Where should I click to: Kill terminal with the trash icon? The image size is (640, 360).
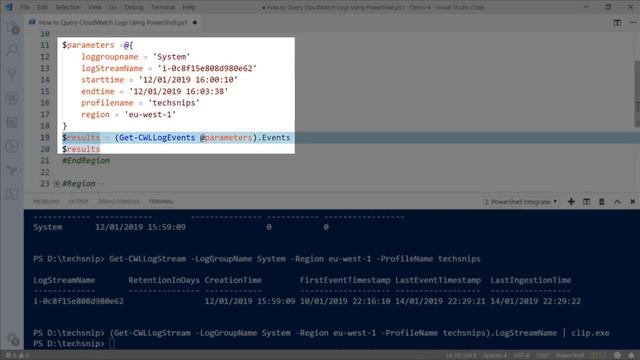coord(602,202)
